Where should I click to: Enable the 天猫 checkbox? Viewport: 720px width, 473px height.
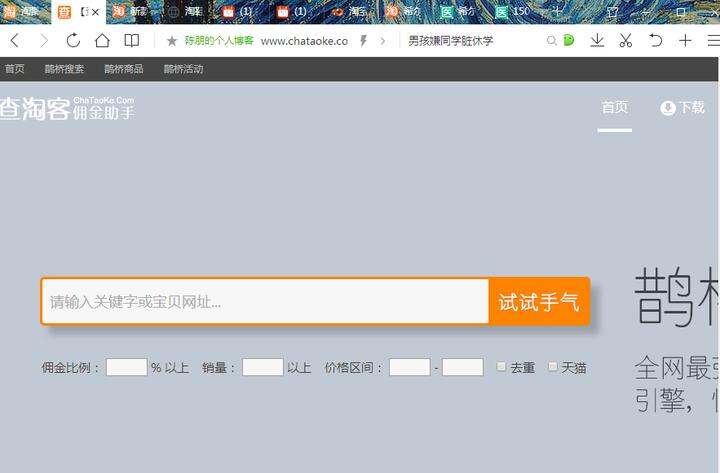[553, 366]
